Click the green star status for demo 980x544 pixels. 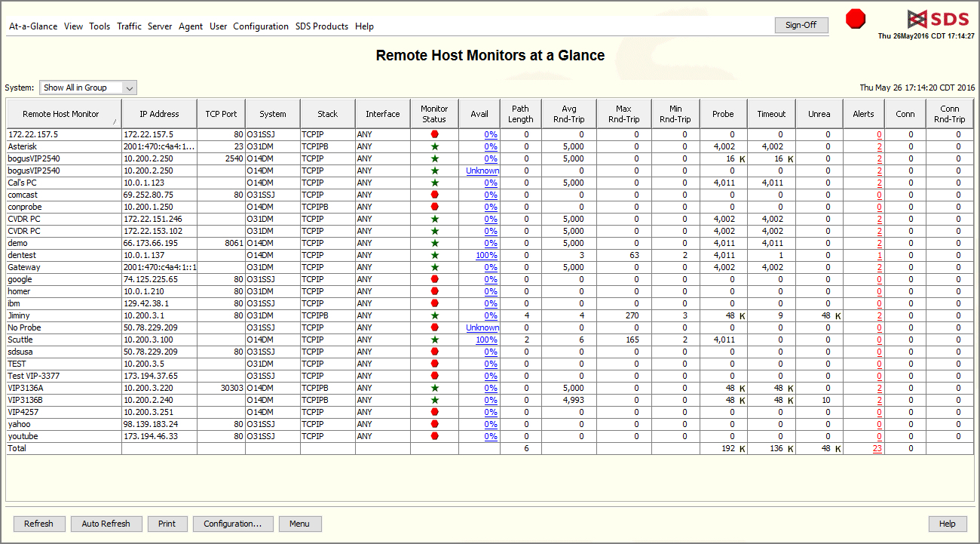tap(434, 243)
